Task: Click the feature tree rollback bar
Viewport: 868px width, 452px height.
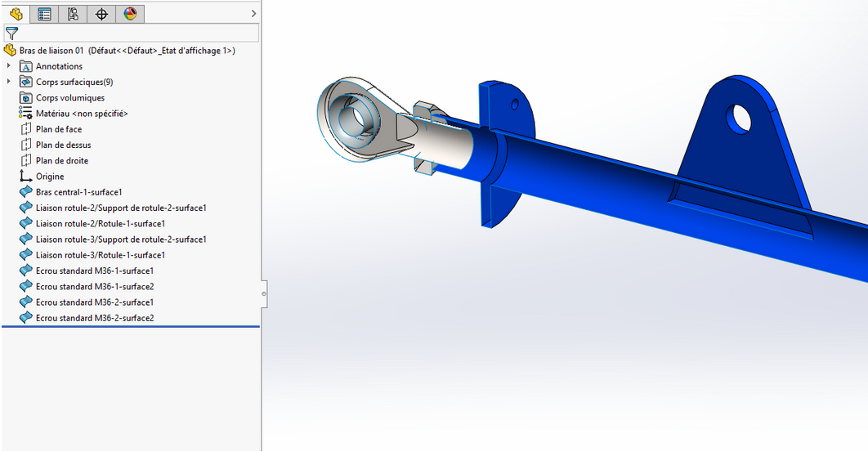Action: pyautogui.click(x=131, y=327)
